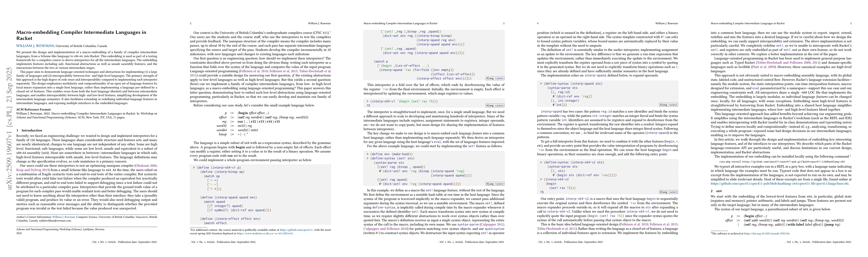Click the '1 Introduction' section heading
868x257 pixels.
pos(29,130)
